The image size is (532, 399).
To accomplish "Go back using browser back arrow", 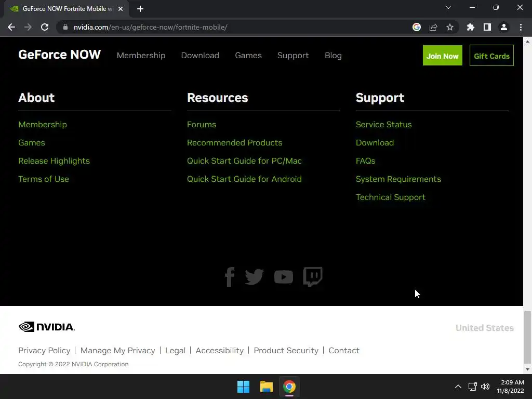I will point(11,27).
